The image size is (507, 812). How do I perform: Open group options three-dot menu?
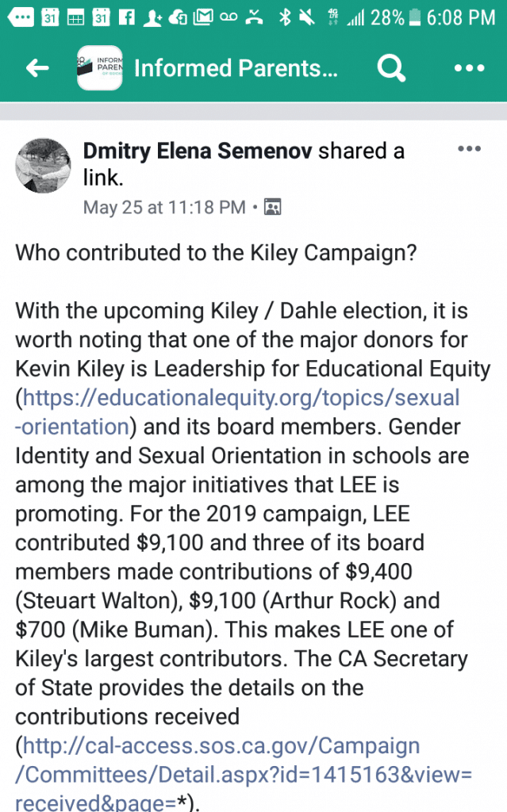[x=469, y=68]
